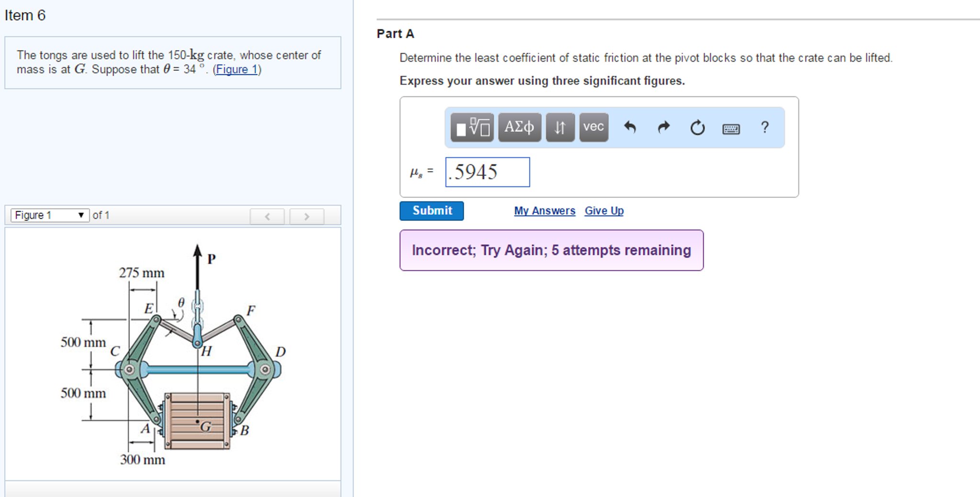Select the tongs diagram figure image
The width and height of the screenshot is (980, 497).
173,354
